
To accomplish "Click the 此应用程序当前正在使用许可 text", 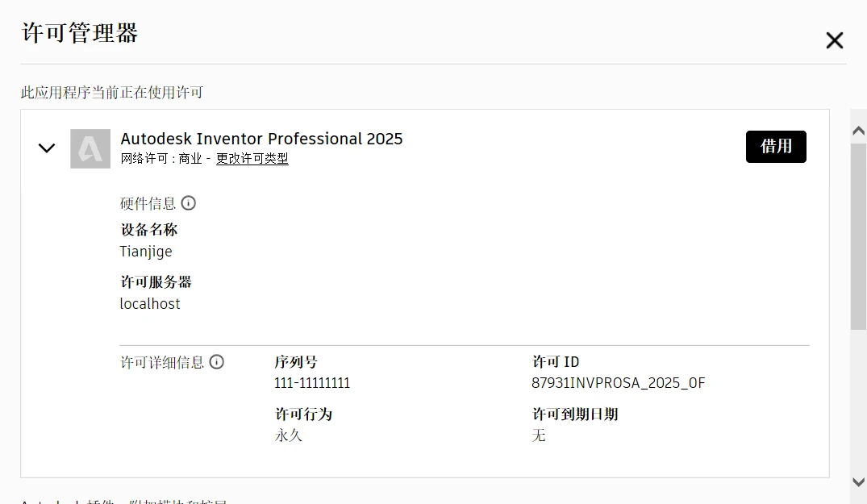I will point(112,92).
